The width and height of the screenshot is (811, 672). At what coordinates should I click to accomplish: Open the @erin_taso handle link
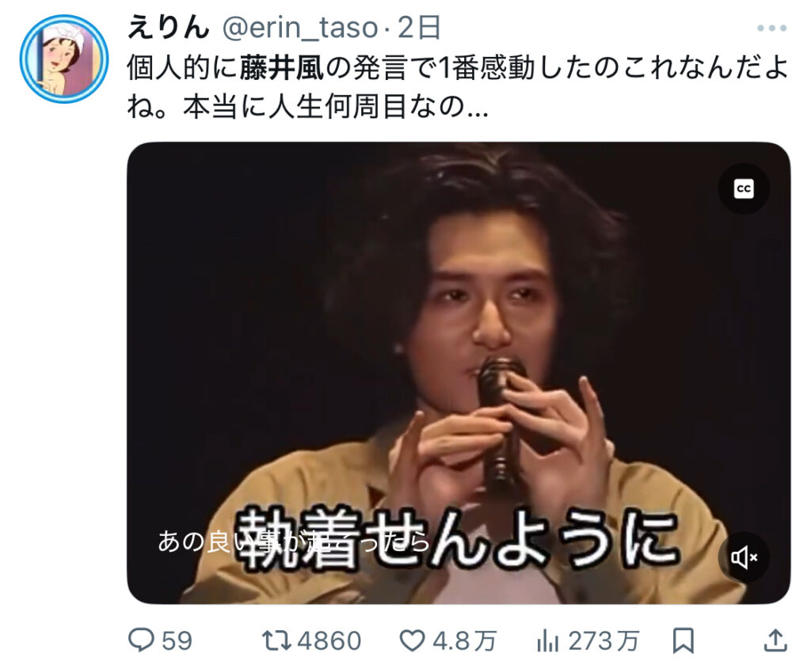[300, 28]
